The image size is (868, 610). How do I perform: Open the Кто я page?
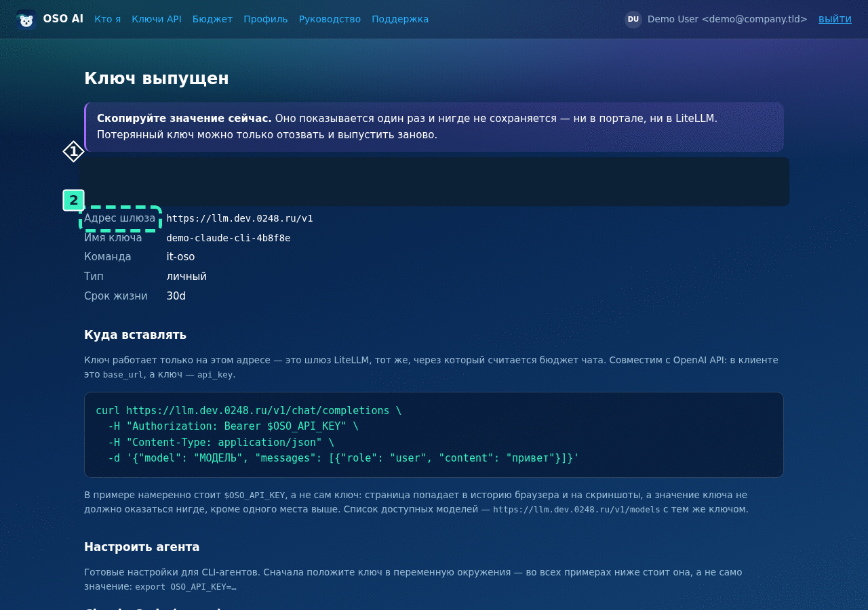pos(108,19)
